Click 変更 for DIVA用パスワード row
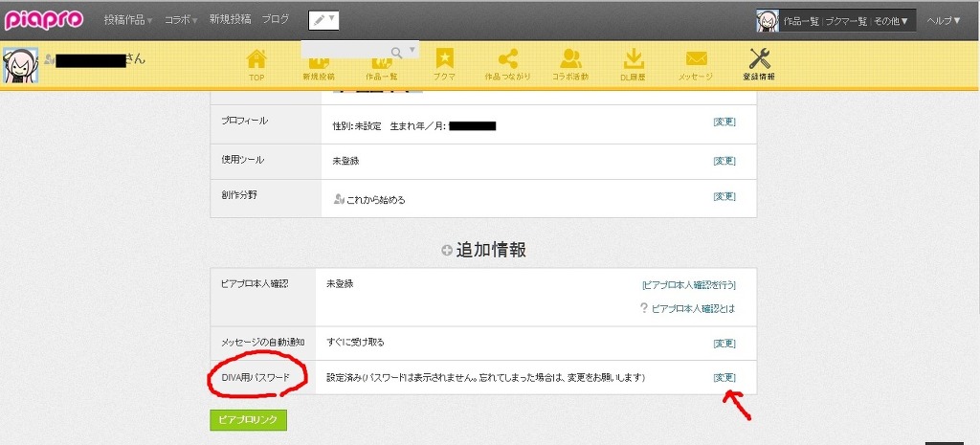The image size is (980, 445). coord(724,377)
